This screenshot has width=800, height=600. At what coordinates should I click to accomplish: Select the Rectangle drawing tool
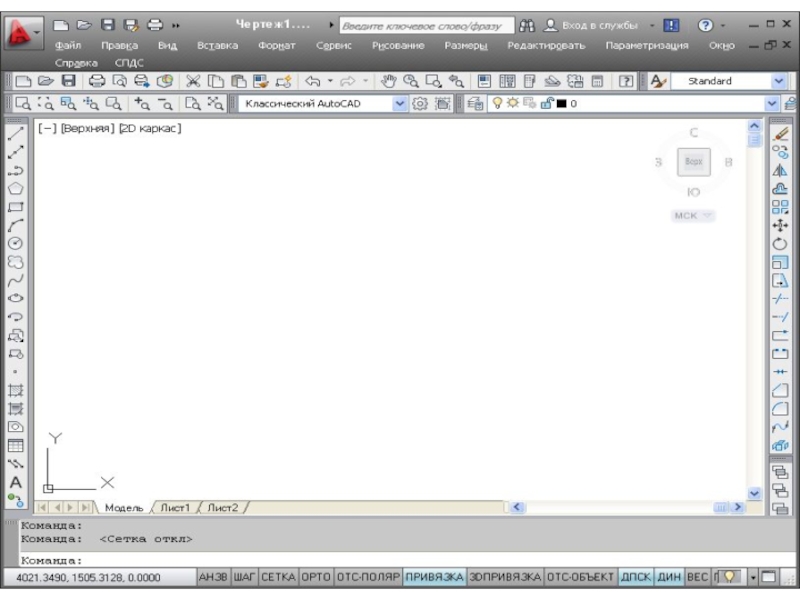pos(15,207)
